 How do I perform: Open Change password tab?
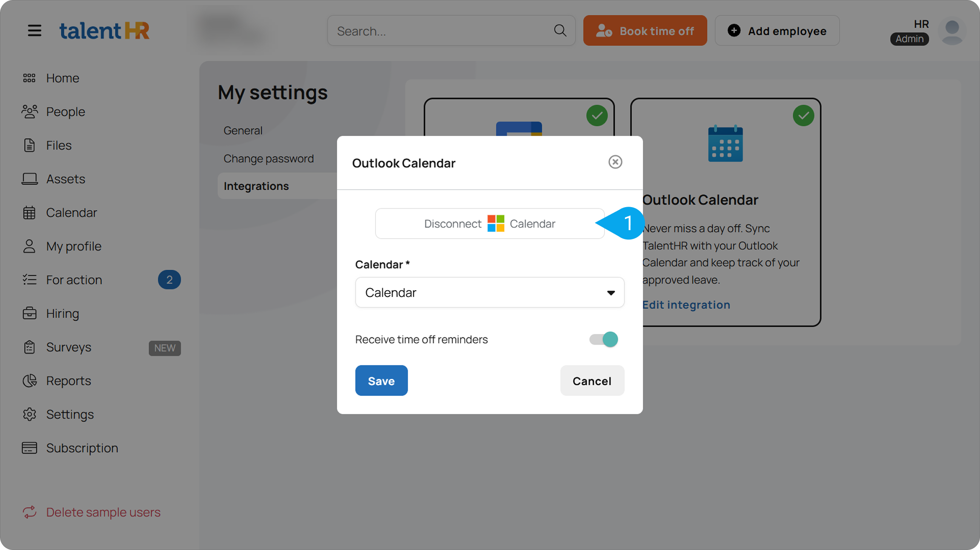tap(269, 159)
